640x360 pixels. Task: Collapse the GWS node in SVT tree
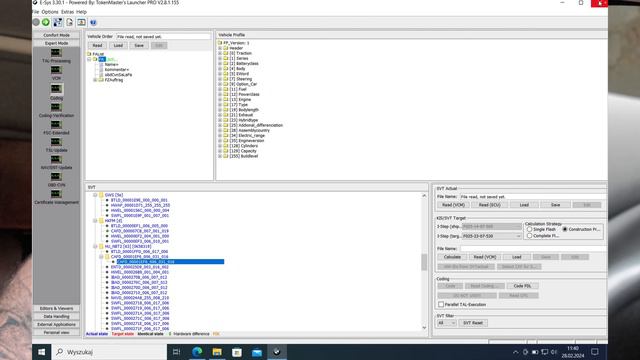[x=95, y=195]
